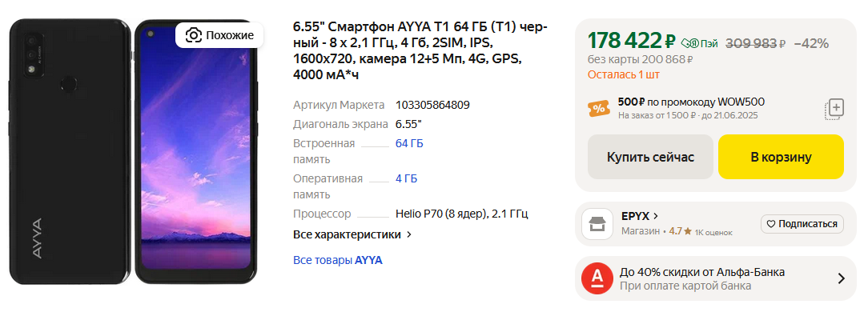
Task: Click the orange percent coupon icon
Action: pos(598,109)
